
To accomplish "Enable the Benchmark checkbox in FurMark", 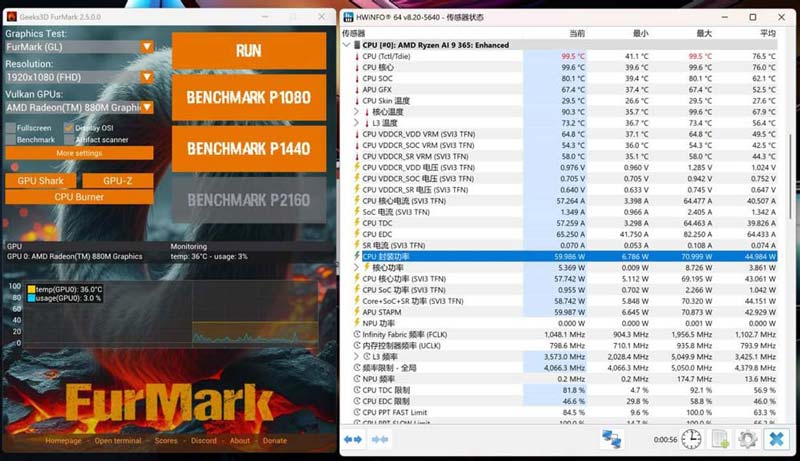I will pyautogui.click(x=10, y=139).
